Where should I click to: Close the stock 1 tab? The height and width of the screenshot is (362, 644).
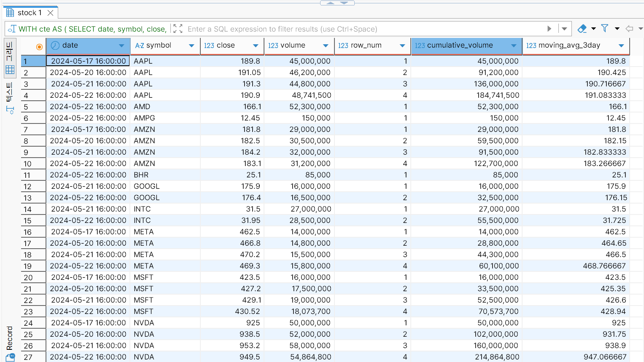coord(51,13)
